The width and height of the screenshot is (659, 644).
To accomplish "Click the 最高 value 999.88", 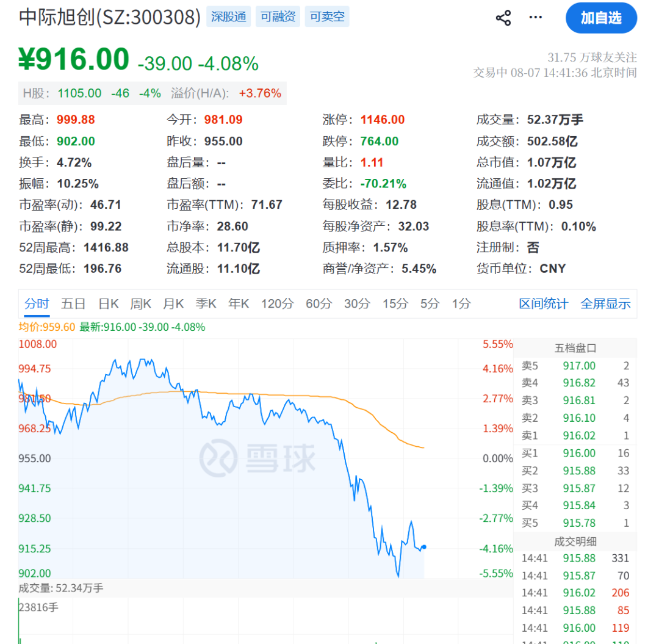I will [x=76, y=120].
